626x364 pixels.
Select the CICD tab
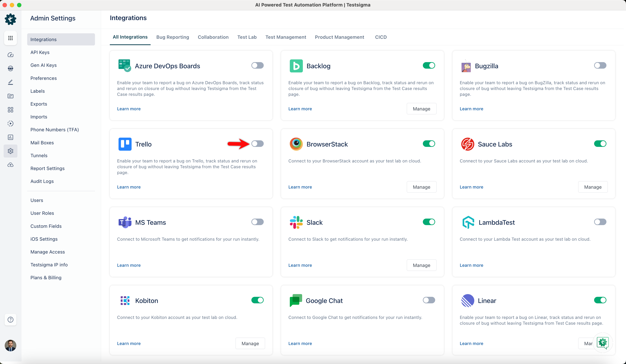[381, 37]
